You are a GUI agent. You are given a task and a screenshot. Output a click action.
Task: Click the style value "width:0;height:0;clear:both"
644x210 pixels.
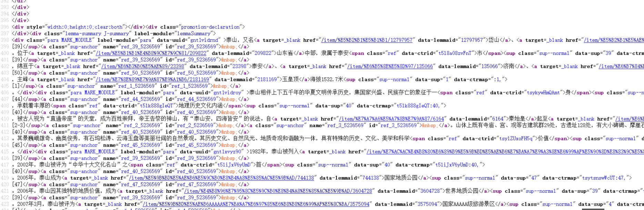85,27
